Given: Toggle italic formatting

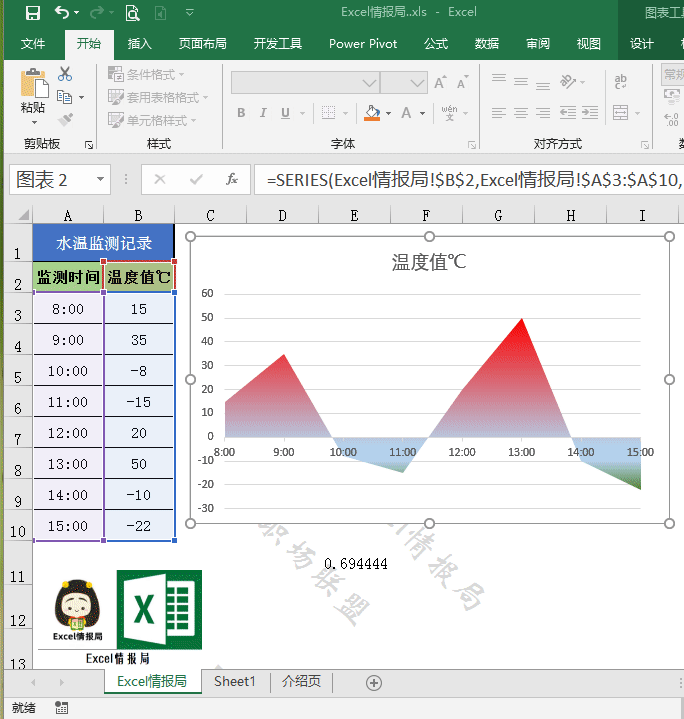Looking at the screenshot, I should (263, 113).
